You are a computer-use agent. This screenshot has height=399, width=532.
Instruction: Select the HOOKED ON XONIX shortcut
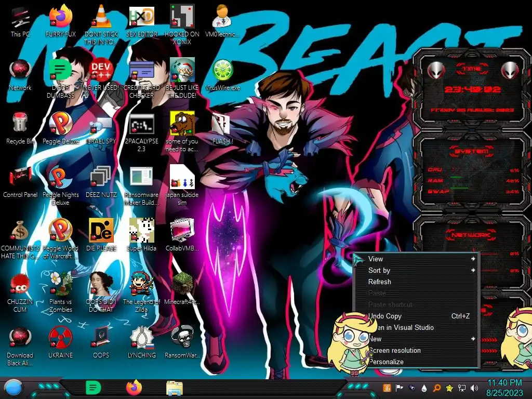pyautogui.click(x=182, y=24)
